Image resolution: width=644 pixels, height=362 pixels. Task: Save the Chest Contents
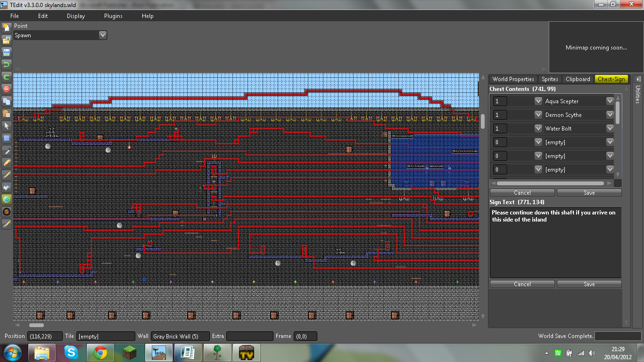tap(589, 193)
